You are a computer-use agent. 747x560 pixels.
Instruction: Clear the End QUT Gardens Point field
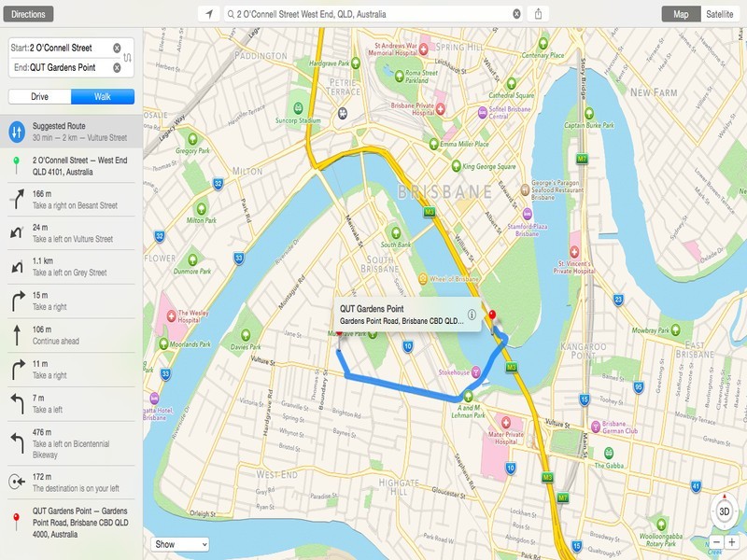[117, 67]
